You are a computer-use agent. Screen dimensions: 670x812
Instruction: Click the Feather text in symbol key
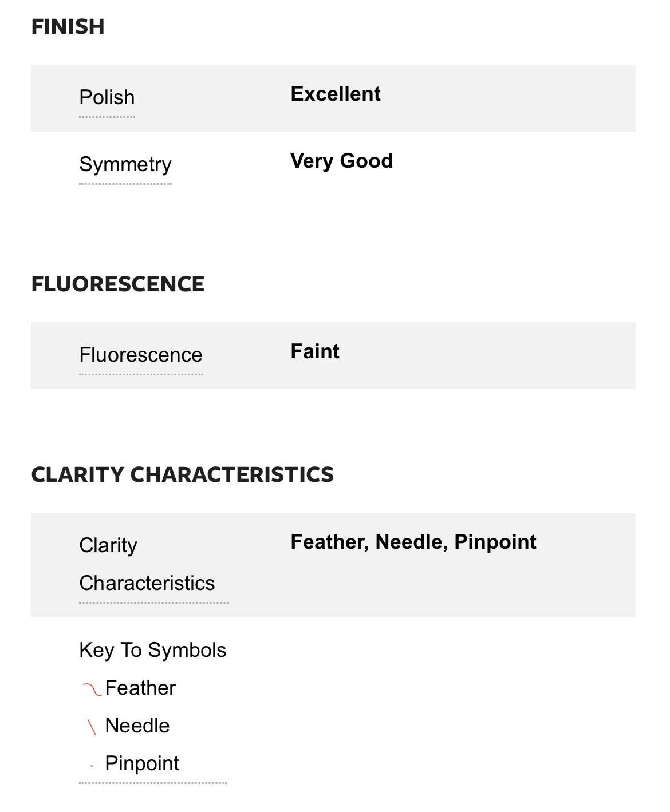(140, 688)
